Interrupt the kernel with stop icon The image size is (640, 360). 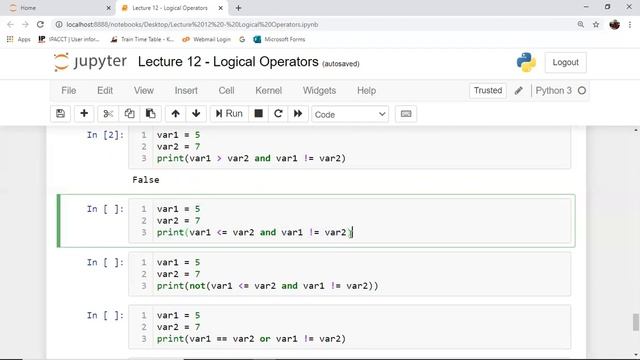(258, 114)
